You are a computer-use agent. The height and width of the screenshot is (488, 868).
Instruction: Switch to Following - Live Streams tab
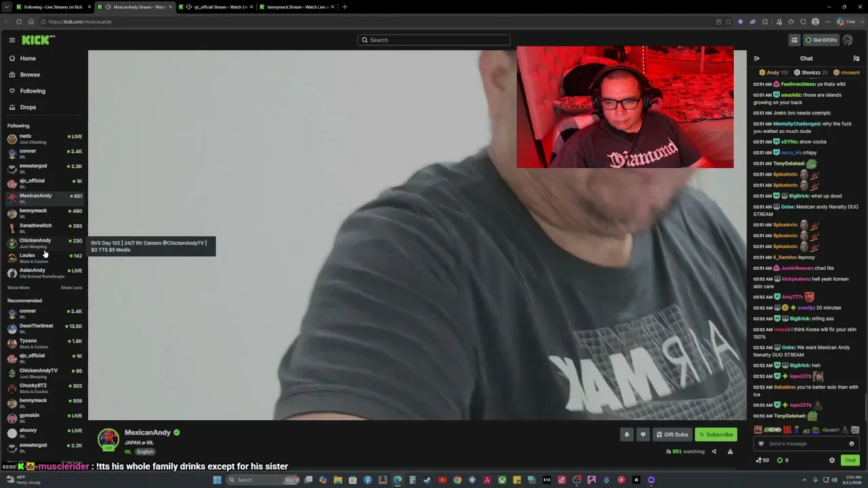[x=53, y=7]
